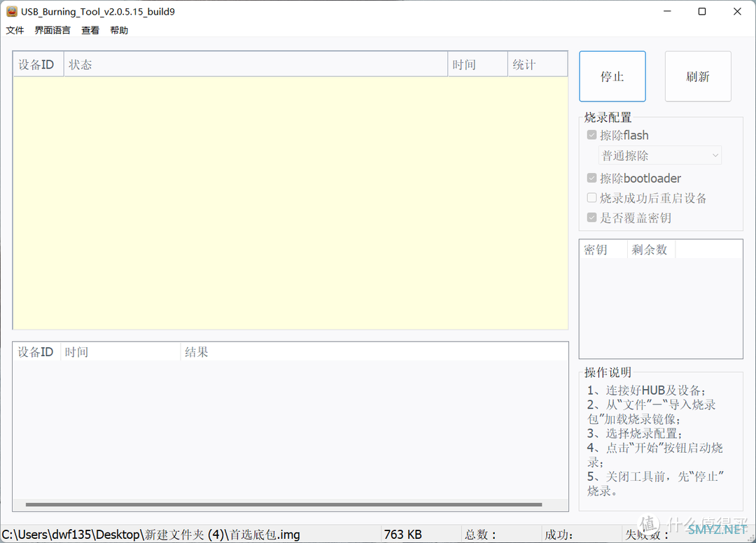Click the 刷新 button
The width and height of the screenshot is (756, 543).
698,76
